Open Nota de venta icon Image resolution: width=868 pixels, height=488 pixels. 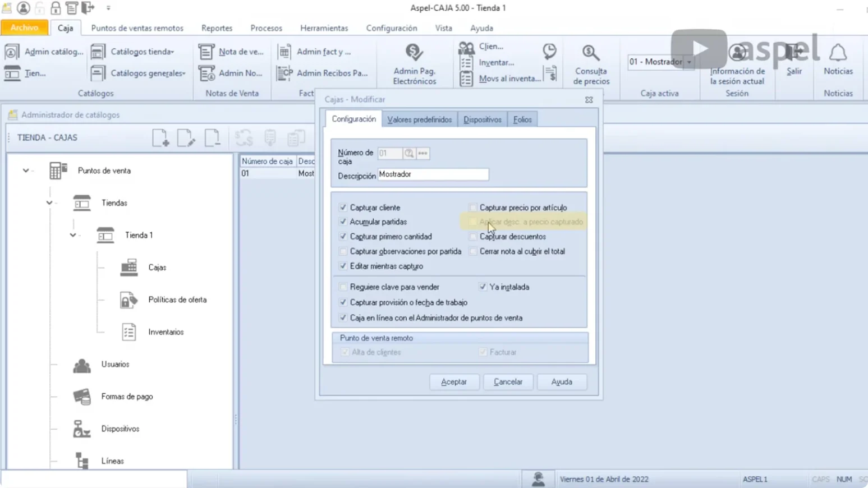206,52
